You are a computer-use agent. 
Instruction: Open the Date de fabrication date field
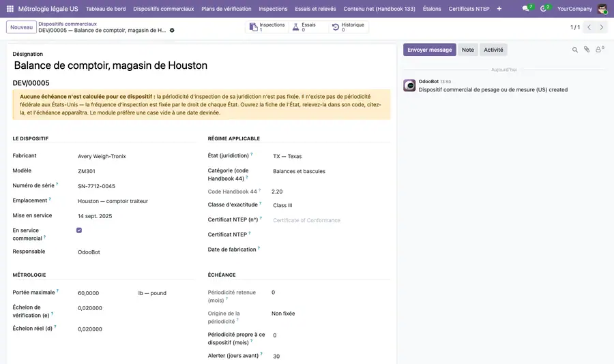[330, 249]
